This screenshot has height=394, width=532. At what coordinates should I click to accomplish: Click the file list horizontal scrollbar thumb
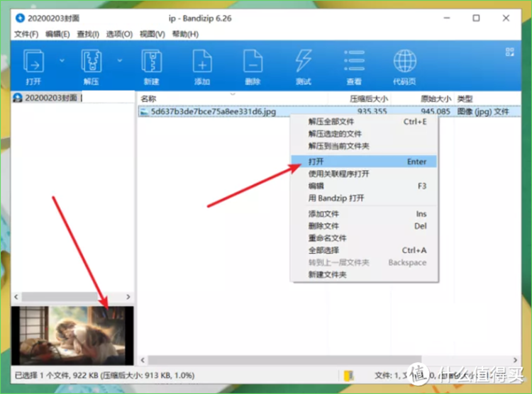(x=285, y=360)
